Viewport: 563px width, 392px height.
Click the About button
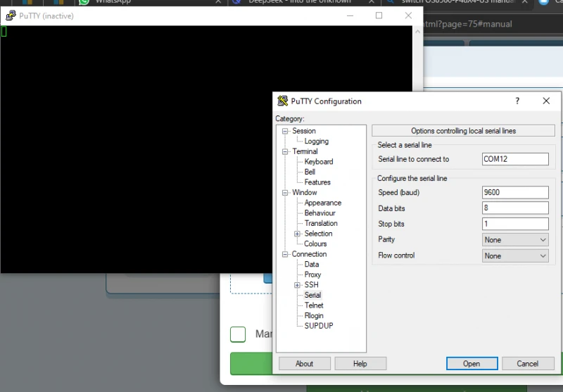(x=305, y=364)
